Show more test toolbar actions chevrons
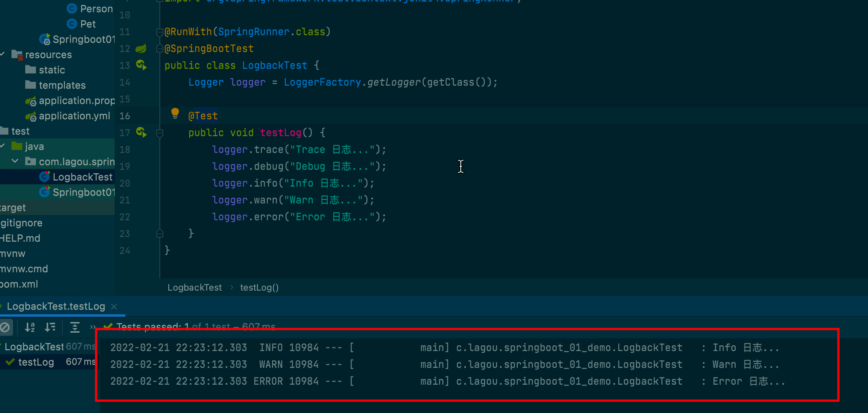Viewport: 868px width, 413px height. tap(93, 327)
